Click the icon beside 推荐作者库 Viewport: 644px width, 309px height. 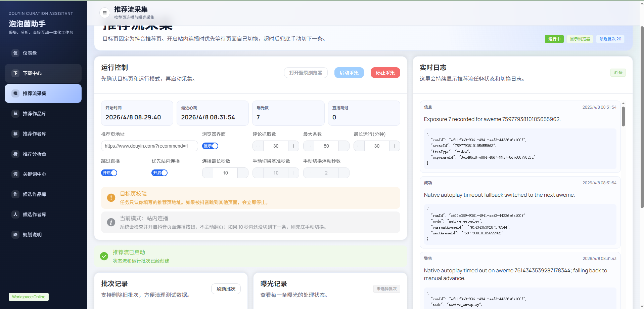point(15,134)
